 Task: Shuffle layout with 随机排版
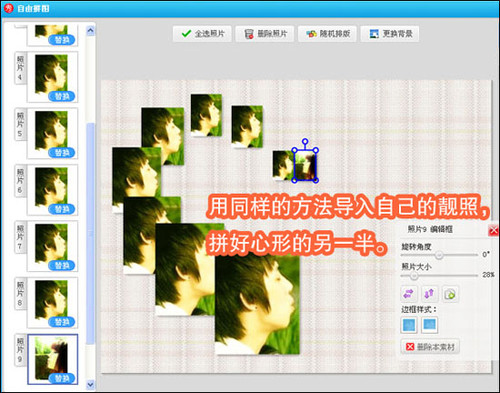tap(327, 34)
